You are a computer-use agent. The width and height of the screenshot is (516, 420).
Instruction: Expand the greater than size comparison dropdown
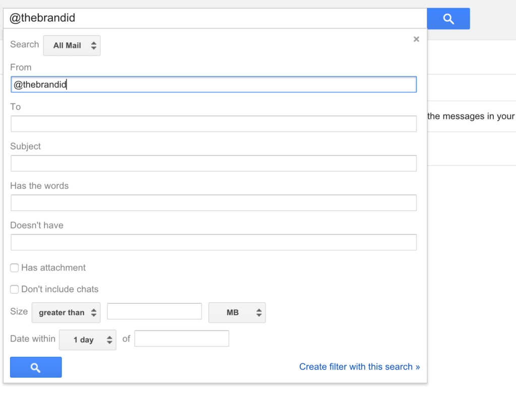coord(66,313)
